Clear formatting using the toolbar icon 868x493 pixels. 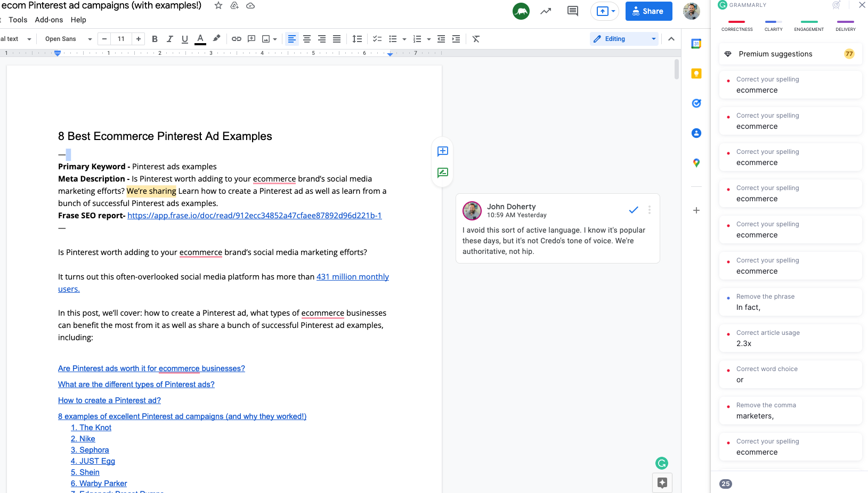(475, 38)
